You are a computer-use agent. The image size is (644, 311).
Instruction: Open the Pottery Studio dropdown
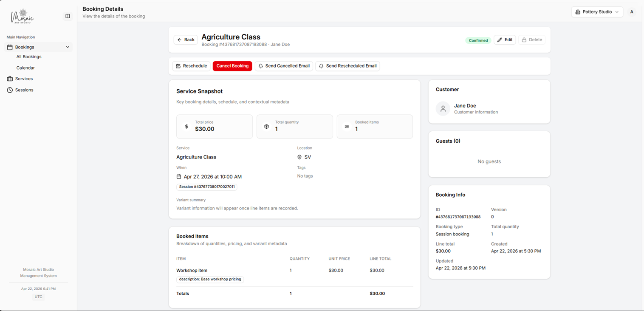click(597, 12)
